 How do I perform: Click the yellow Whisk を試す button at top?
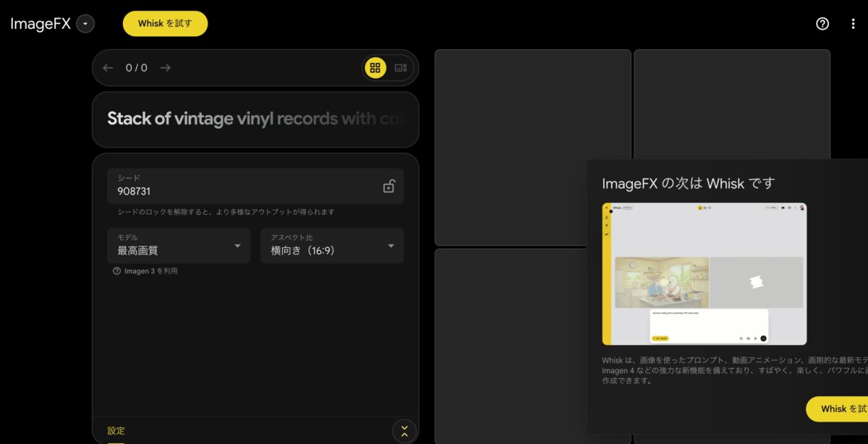click(165, 23)
